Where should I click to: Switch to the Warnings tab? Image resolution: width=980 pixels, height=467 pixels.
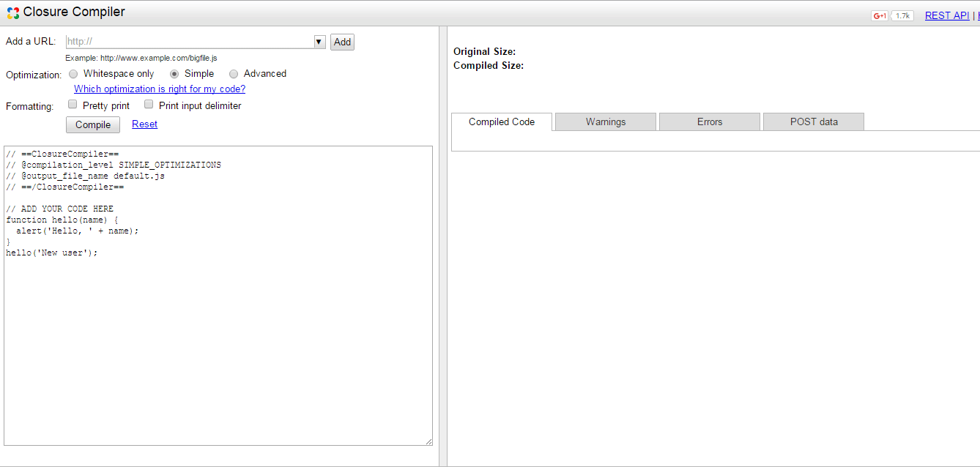click(x=606, y=122)
